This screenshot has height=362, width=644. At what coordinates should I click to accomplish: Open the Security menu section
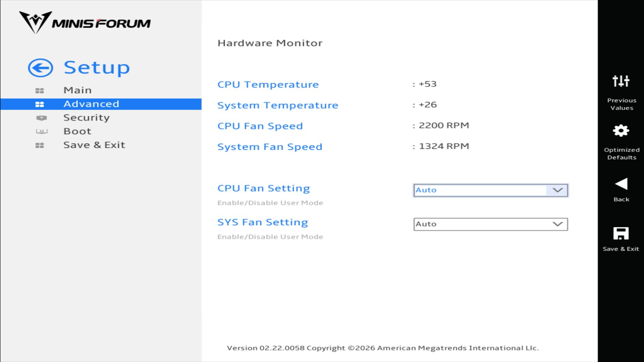pos(87,118)
